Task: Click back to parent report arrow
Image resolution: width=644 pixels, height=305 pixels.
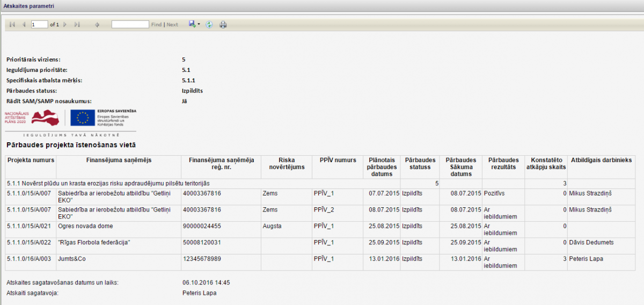Action: (97, 25)
